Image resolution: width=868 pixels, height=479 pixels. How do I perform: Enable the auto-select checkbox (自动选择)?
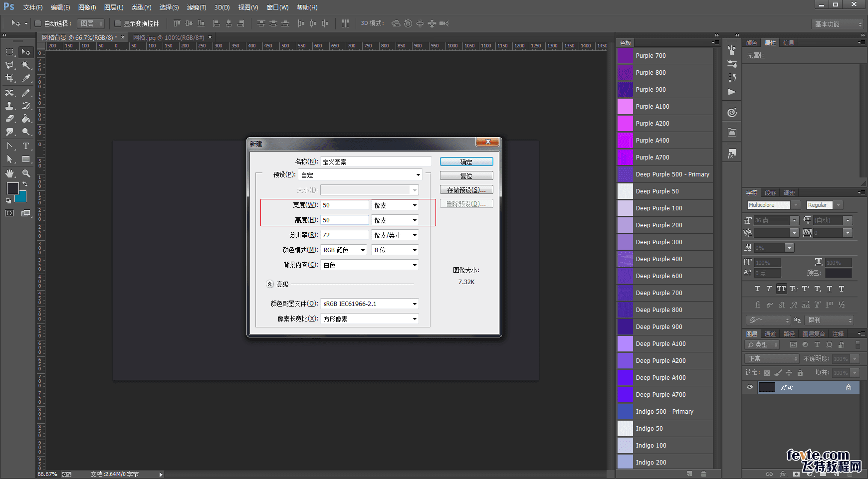point(38,23)
